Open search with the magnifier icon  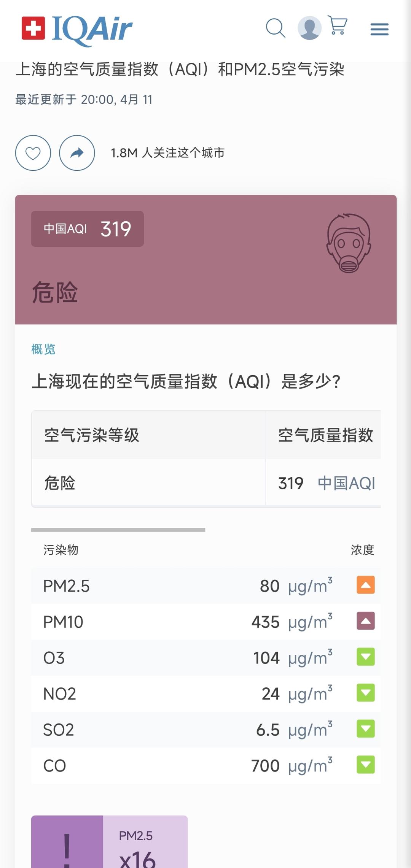[x=276, y=28]
